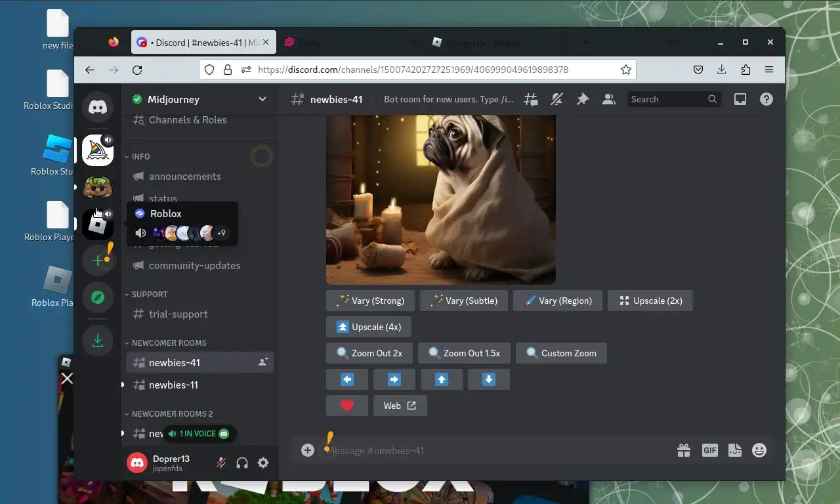
Task: Unmute microphone in user panel
Action: pyautogui.click(x=221, y=463)
